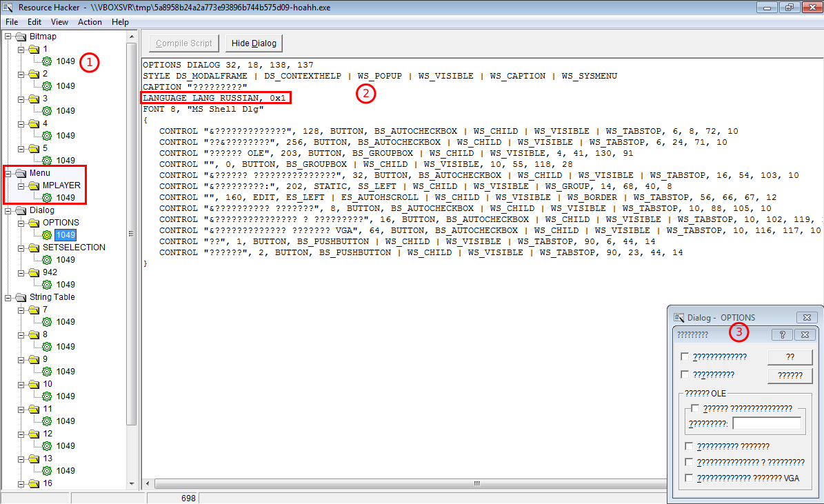The image size is (824, 504).
Task: Open the File menu
Action: coord(12,22)
